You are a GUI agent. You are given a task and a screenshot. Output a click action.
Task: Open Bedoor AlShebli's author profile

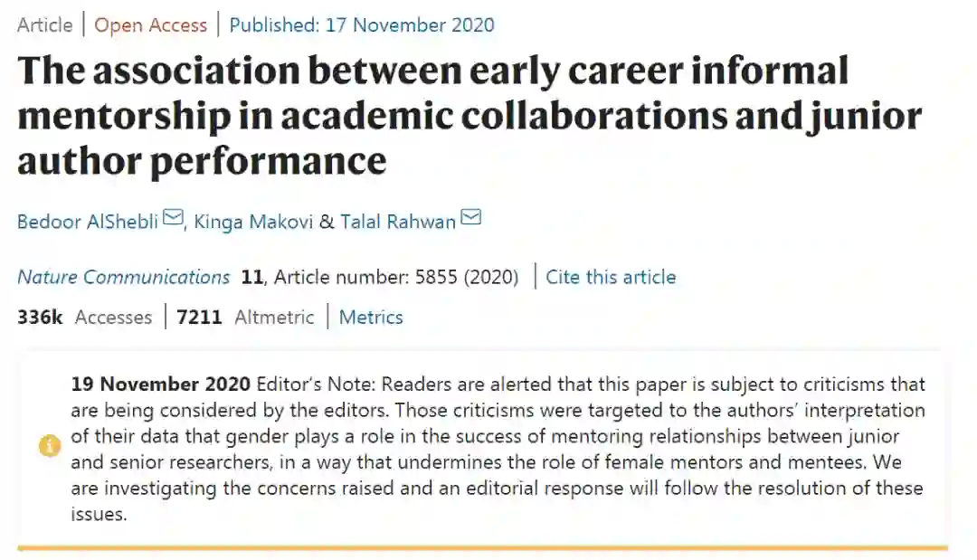[88, 221]
